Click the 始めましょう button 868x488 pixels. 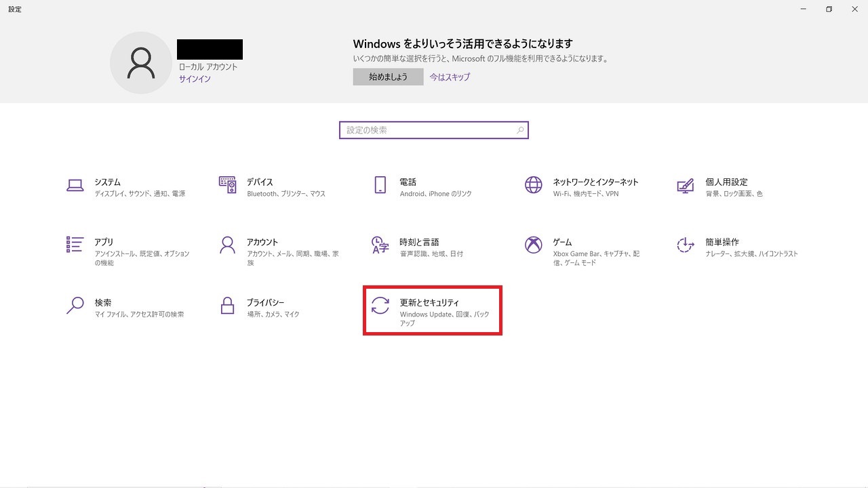[x=388, y=77]
